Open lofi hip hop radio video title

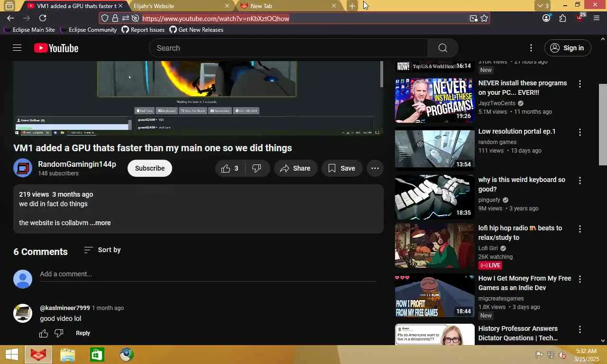[520, 233]
